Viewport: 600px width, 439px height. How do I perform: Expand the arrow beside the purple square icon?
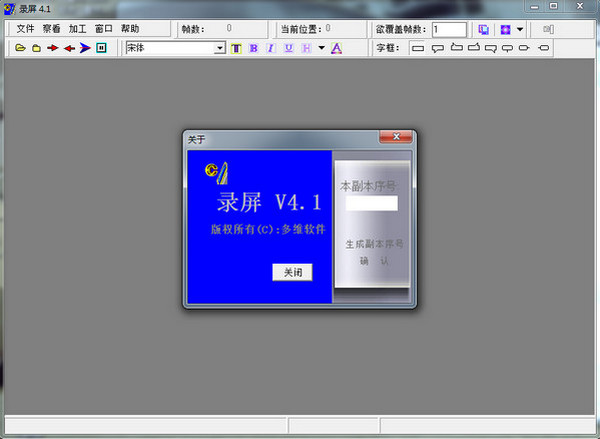(x=520, y=29)
